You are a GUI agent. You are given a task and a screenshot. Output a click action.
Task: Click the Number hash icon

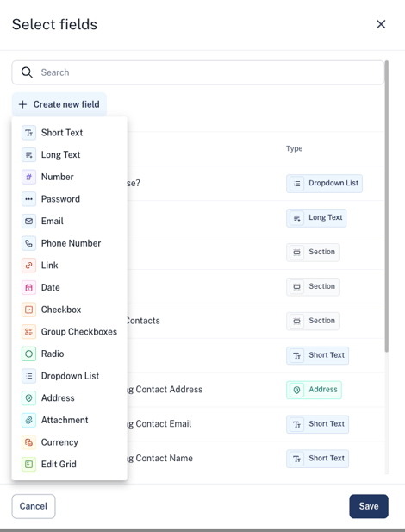pos(28,177)
